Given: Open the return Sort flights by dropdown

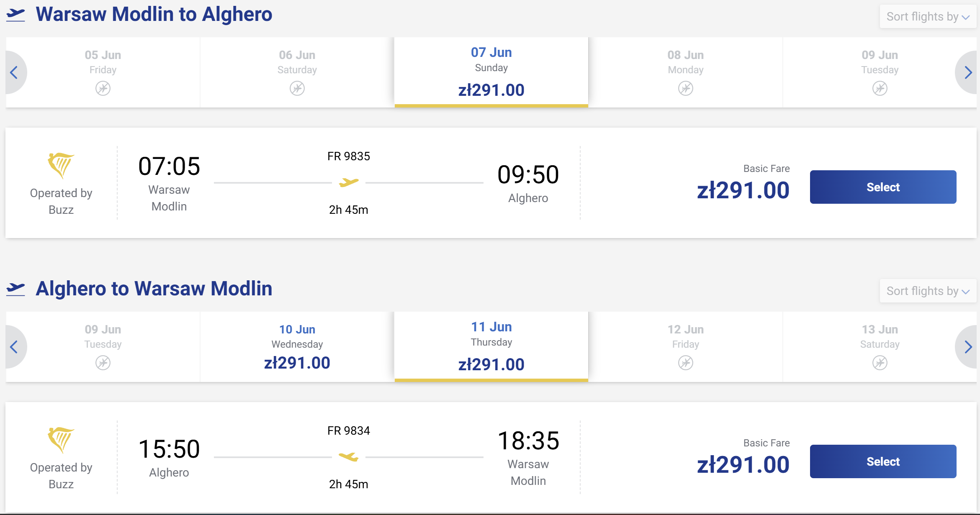Looking at the screenshot, I should click(928, 291).
